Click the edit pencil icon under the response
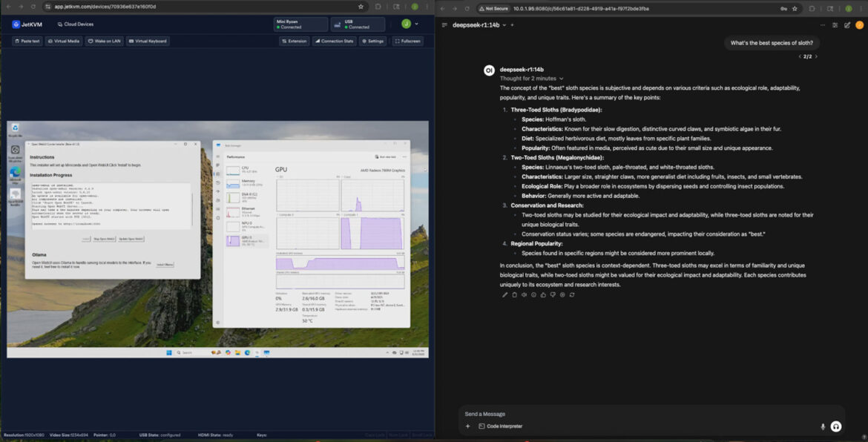868x442 pixels. click(504, 294)
